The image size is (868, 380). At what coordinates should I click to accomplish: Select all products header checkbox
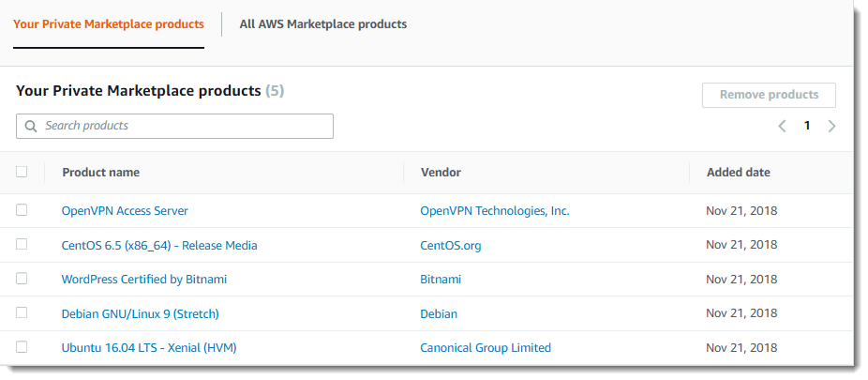coord(22,172)
